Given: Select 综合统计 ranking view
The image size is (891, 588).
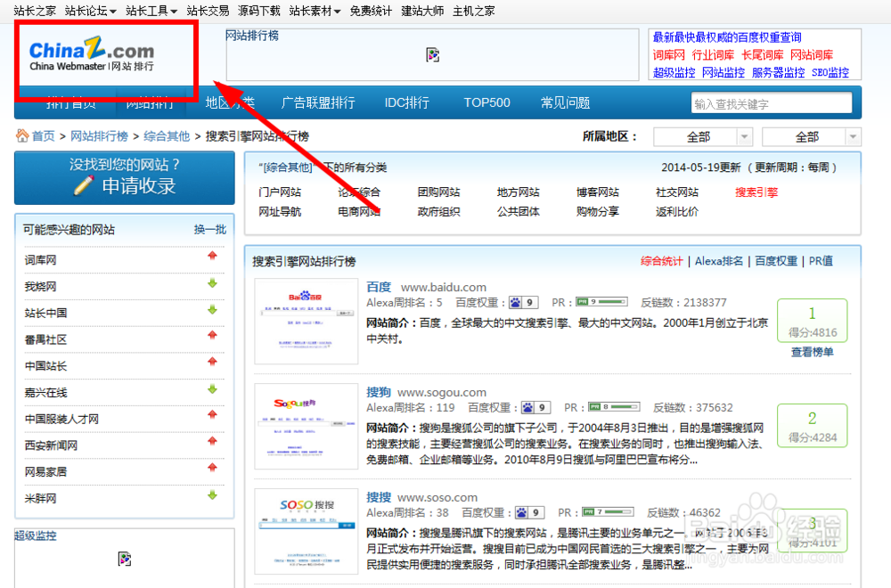Looking at the screenshot, I should click(661, 261).
